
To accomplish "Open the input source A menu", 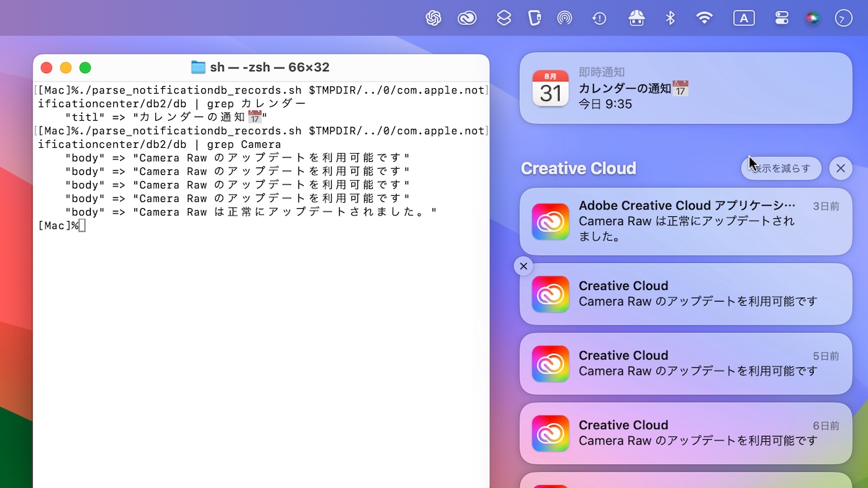I will coord(744,18).
